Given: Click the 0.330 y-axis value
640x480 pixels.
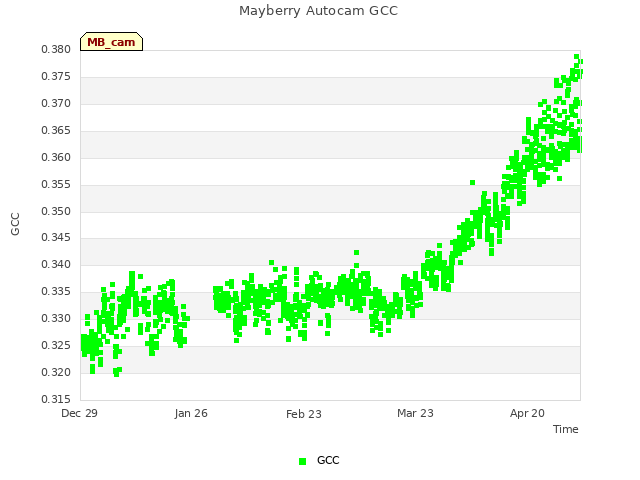Looking at the screenshot, I should [x=56, y=318].
